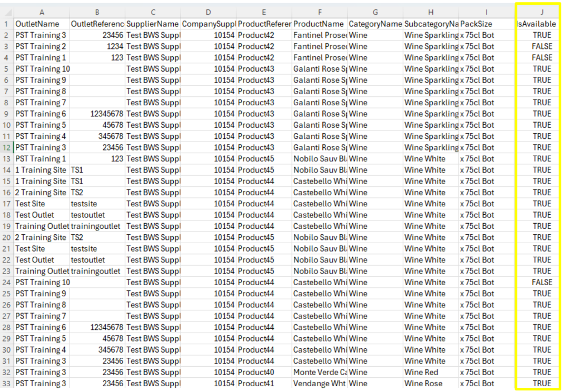Select the Product41 reference cell
Viewport: 564px width, 392px height.
pyautogui.click(x=256, y=384)
